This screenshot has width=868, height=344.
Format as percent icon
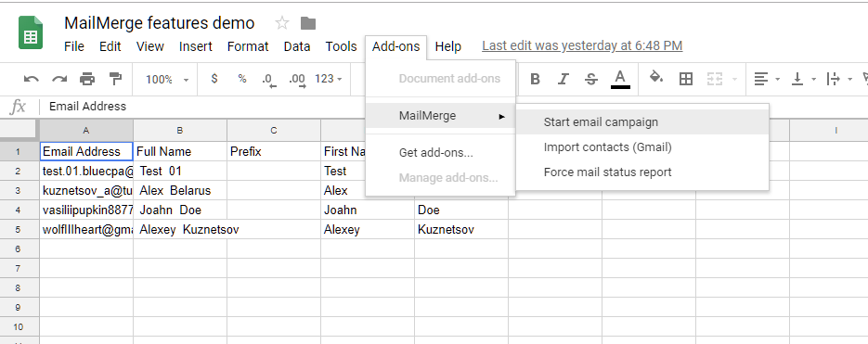tap(242, 79)
